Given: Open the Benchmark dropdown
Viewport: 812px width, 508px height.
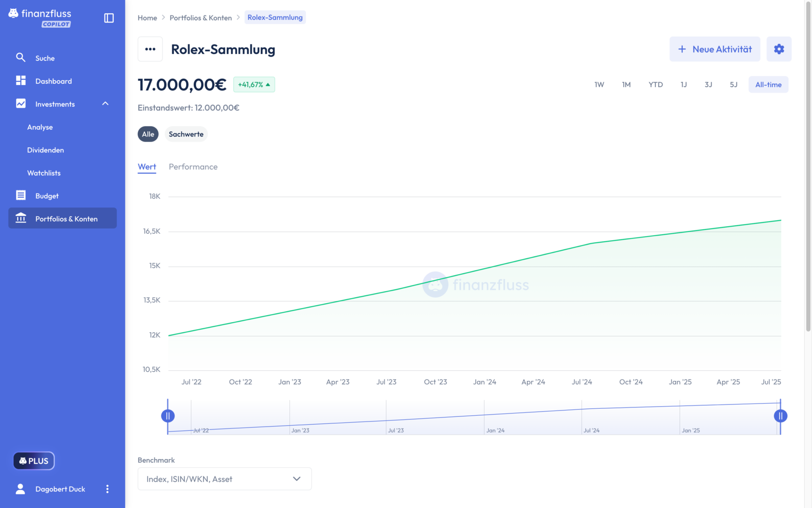Looking at the screenshot, I should pyautogui.click(x=224, y=479).
